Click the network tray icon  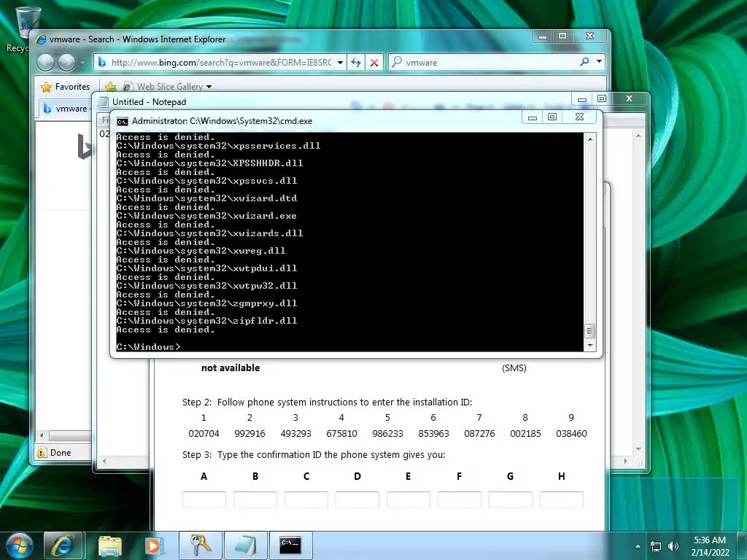tap(656, 546)
